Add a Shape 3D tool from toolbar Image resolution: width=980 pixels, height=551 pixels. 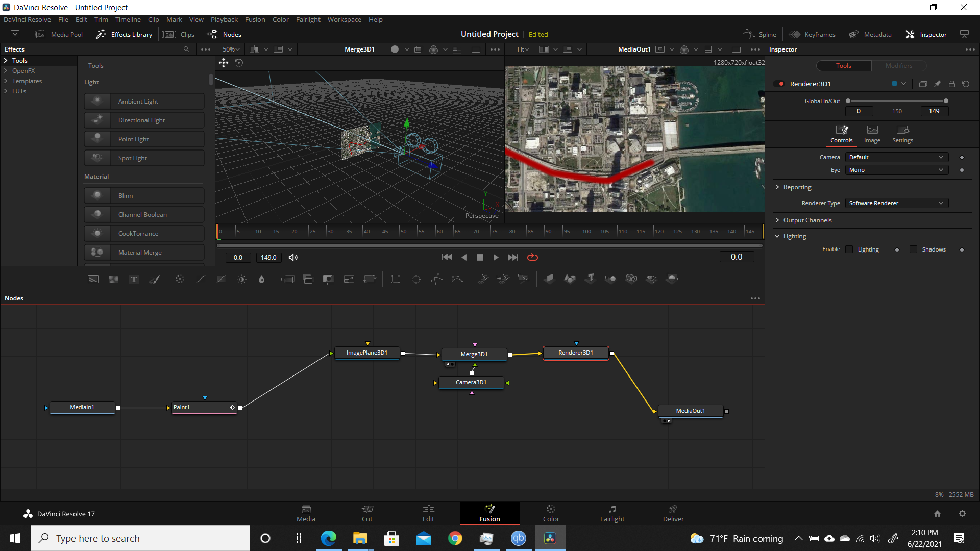click(570, 279)
